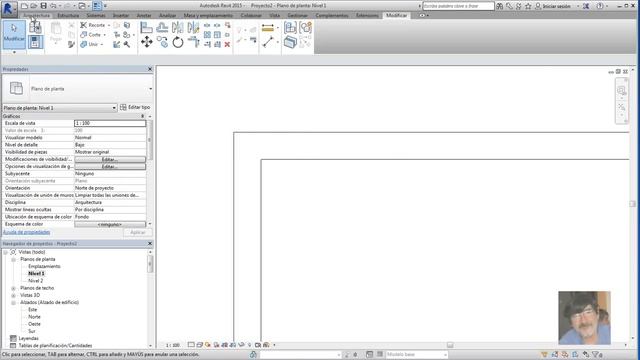
Task: Select the Copy tool beside Move
Action: tap(162, 42)
